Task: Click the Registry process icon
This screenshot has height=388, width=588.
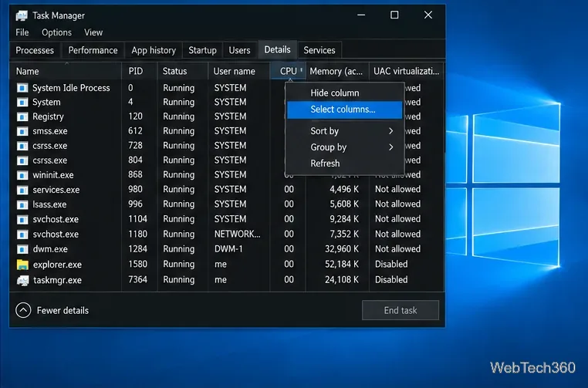Action: (22, 117)
